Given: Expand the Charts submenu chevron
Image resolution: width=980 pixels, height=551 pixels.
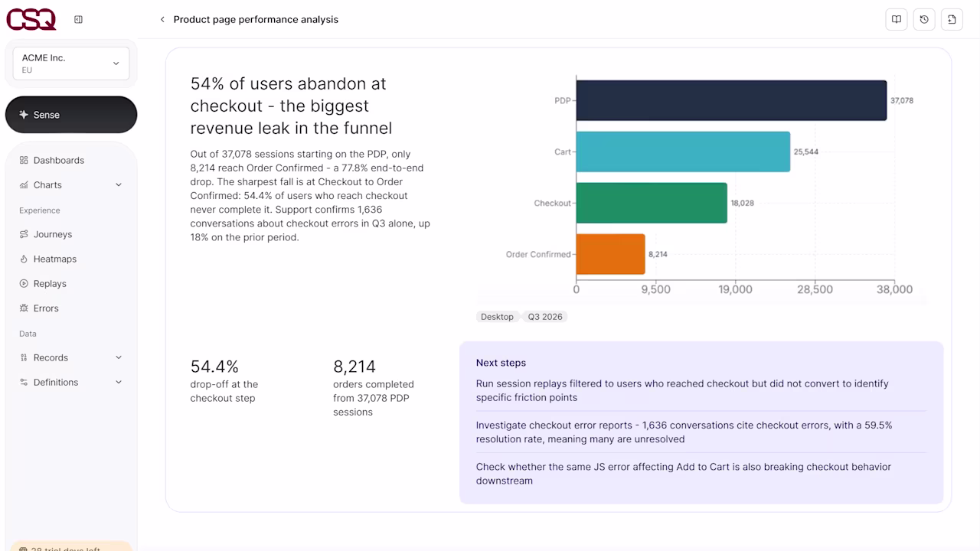Looking at the screenshot, I should click(x=119, y=185).
